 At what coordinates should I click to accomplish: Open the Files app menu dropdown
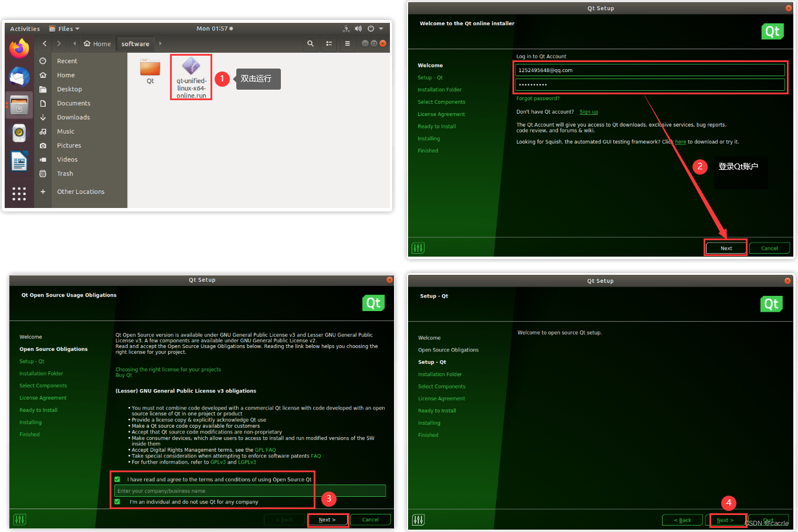click(64, 29)
